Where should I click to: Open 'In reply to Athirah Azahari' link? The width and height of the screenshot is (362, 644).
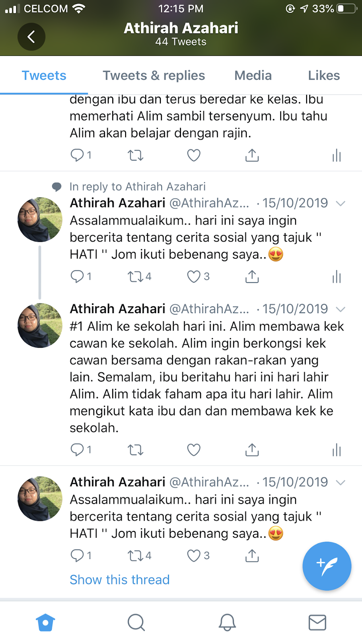(x=138, y=187)
